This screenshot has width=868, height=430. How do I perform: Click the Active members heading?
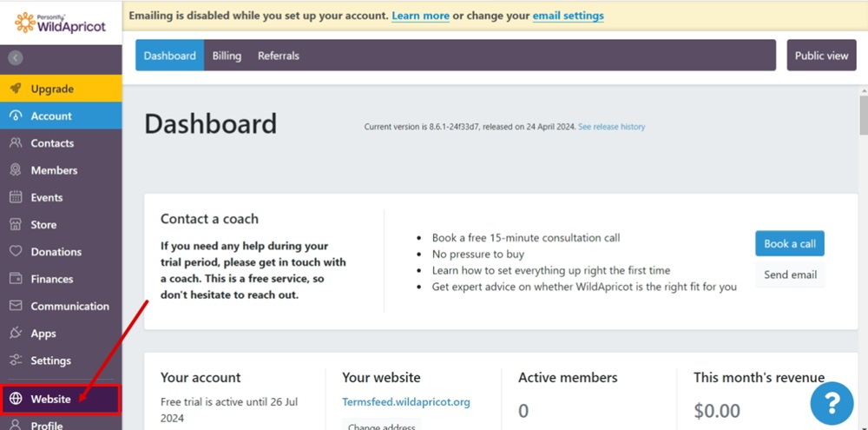(x=568, y=378)
